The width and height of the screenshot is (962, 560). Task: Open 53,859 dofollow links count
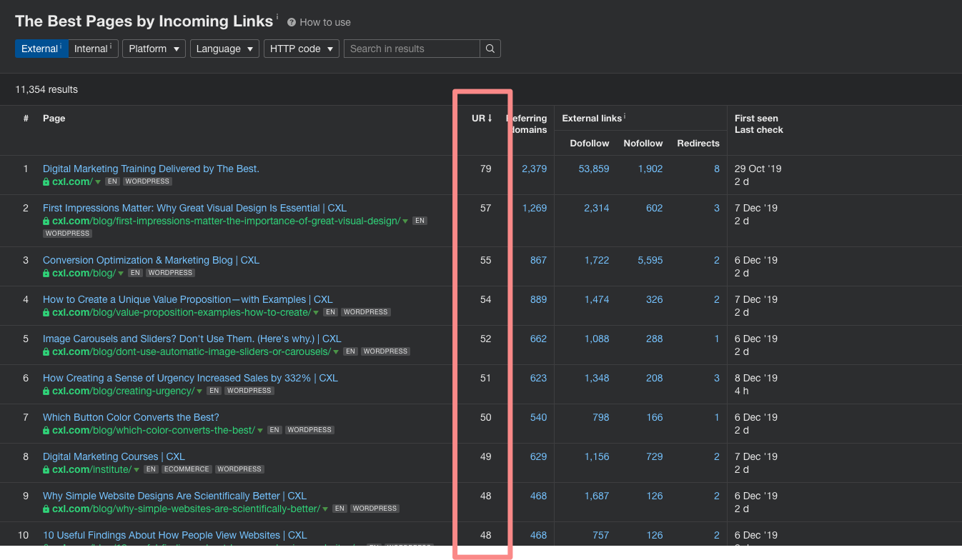click(593, 169)
